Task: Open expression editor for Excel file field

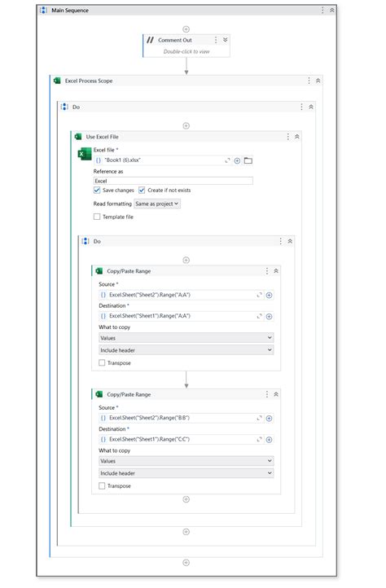Action: [227, 160]
